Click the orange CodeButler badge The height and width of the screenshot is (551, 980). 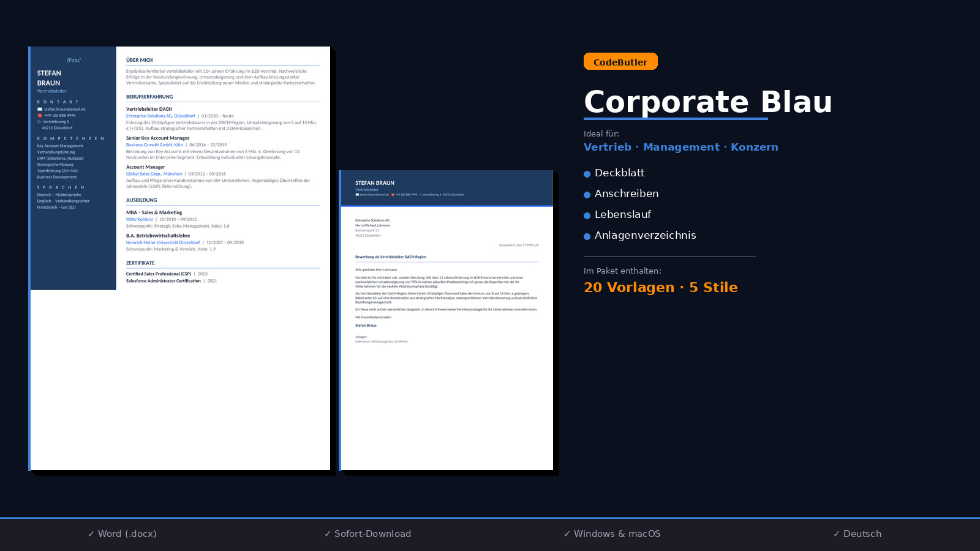point(620,61)
